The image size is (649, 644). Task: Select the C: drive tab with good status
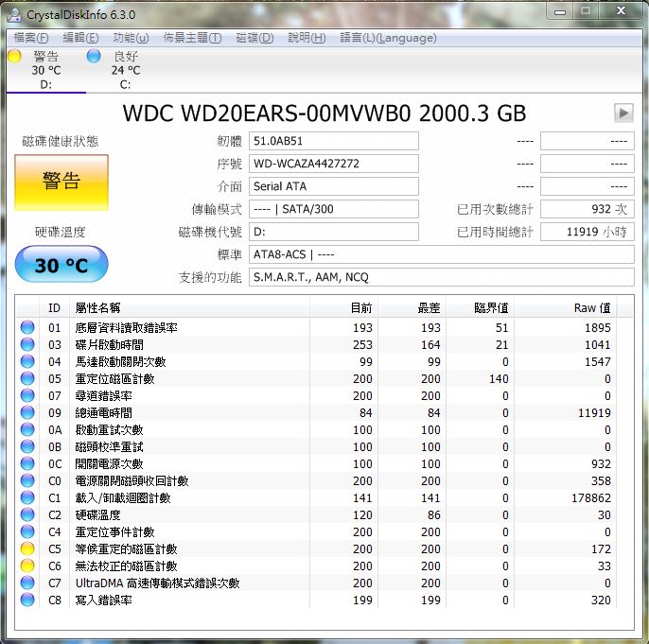coord(126,70)
